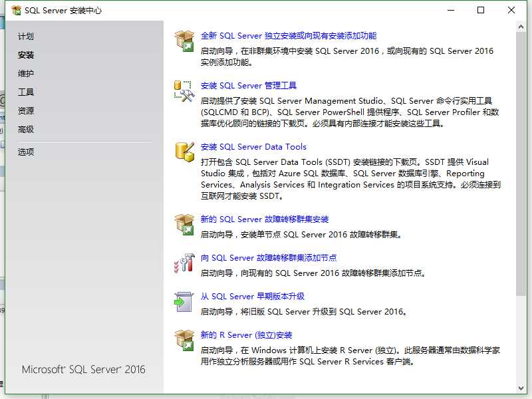Click the text 启动向导，向现有的 SQL Server 2016 故障转移群集添加节点
Image resolution: width=532 pixels, height=399 pixels.
313,273
